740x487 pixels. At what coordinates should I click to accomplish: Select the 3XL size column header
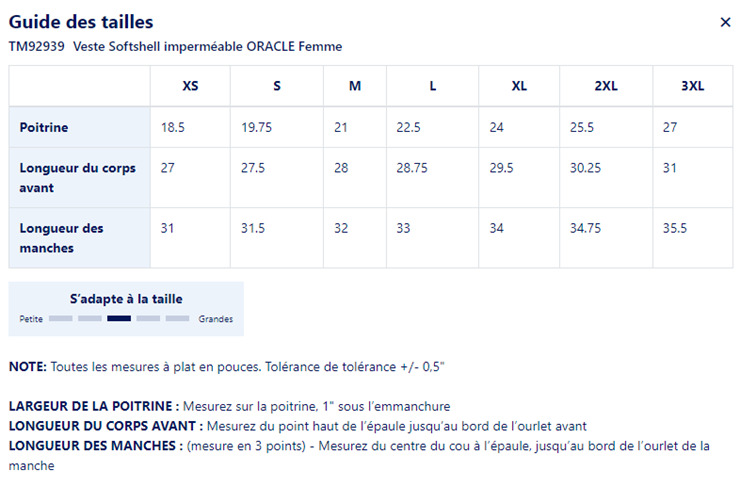693,86
